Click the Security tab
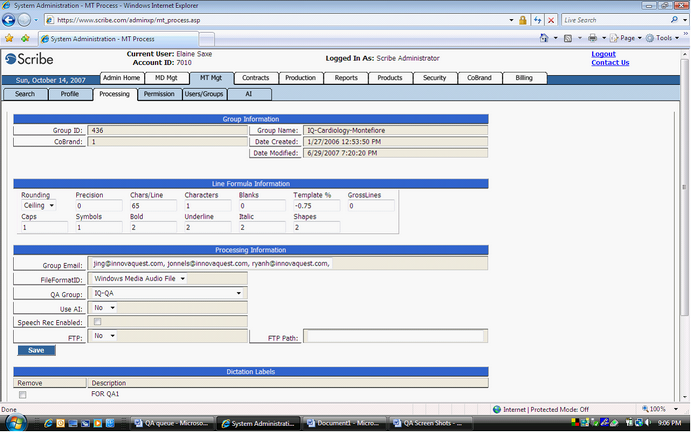The width and height of the screenshot is (691, 432). coord(435,78)
